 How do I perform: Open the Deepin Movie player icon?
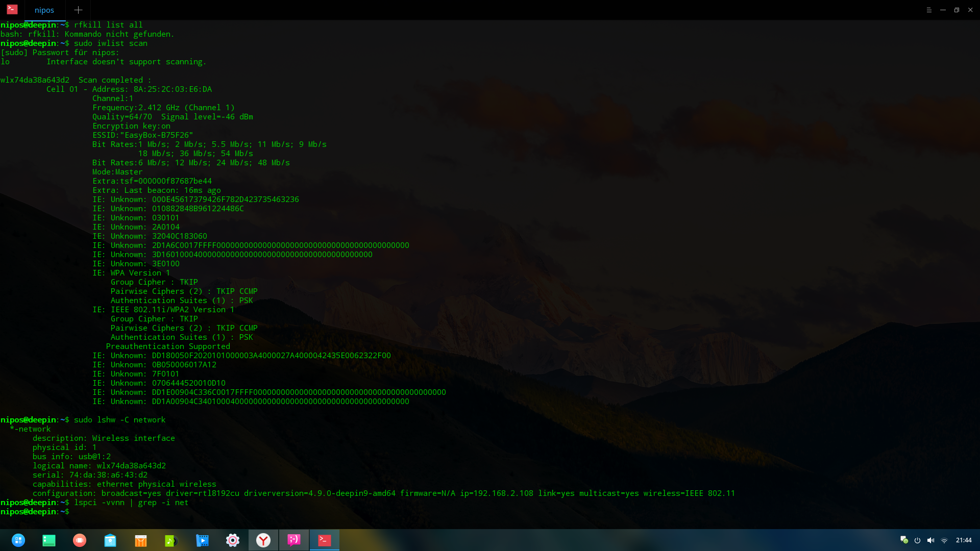pyautogui.click(x=202, y=540)
